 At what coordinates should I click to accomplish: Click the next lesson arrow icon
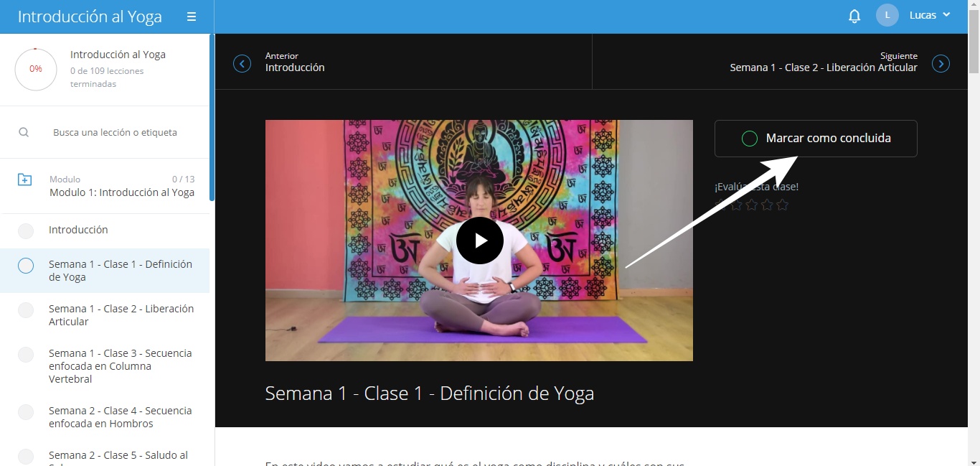[x=941, y=64]
